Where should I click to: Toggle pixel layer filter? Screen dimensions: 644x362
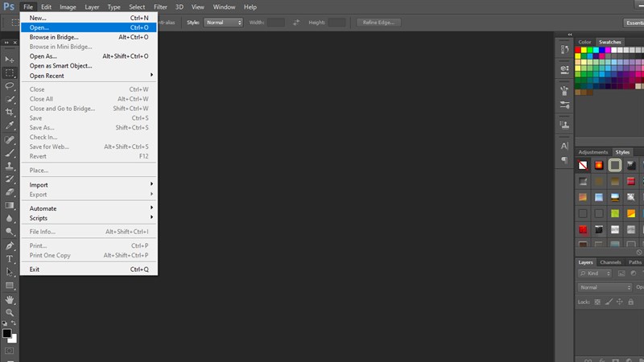click(621, 274)
